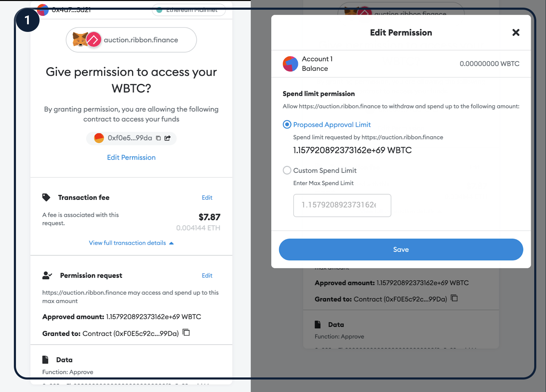Click the Account 1 avatar icon

pyautogui.click(x=290, y=64)
